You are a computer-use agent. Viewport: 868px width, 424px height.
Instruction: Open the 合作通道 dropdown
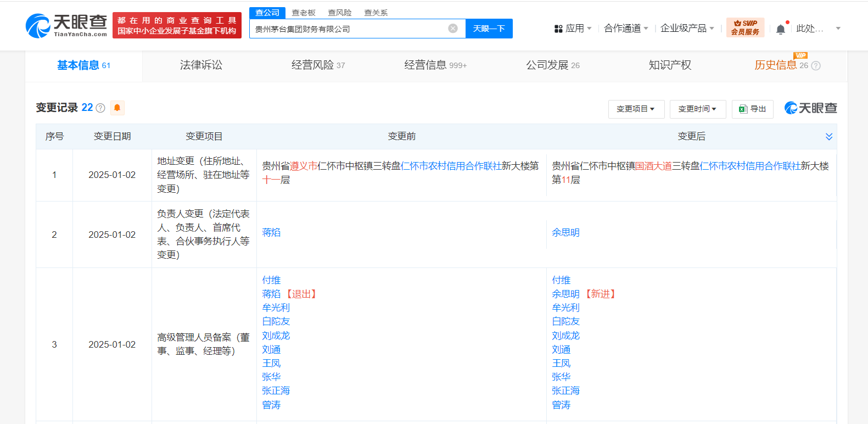(x=626, y=29)
